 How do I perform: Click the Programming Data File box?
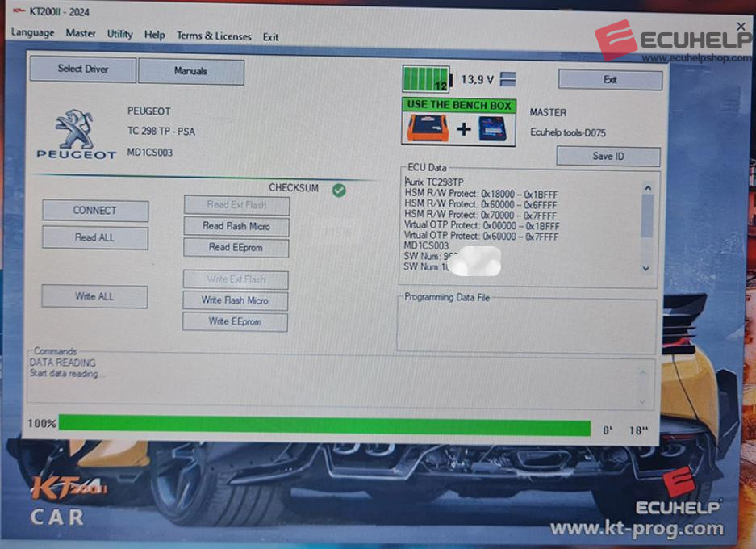point(527,325)
